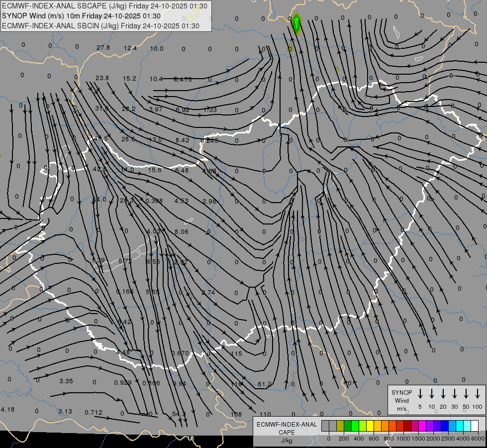Screen dimensions: 487x448
Task: Click the 20 m/s wind arrow in legend
Action: pyautogui.click(x=443, y=394)
